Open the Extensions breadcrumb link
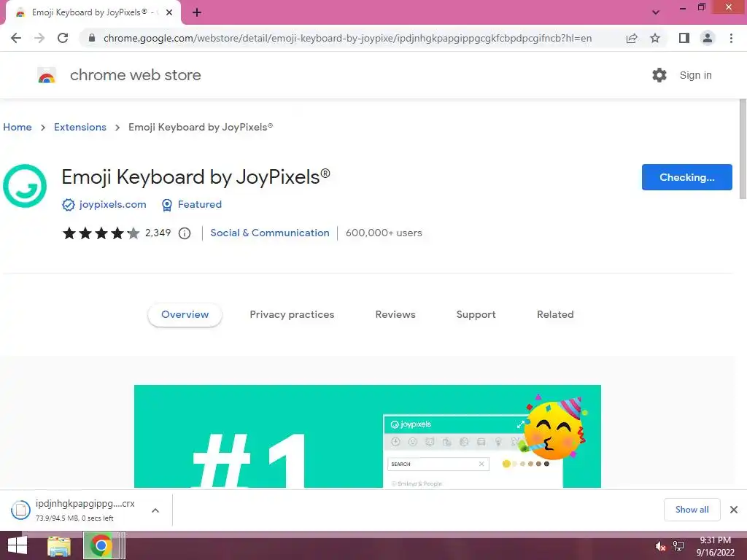The width and height of the screenshot is (747, 560). click(80, 127)
